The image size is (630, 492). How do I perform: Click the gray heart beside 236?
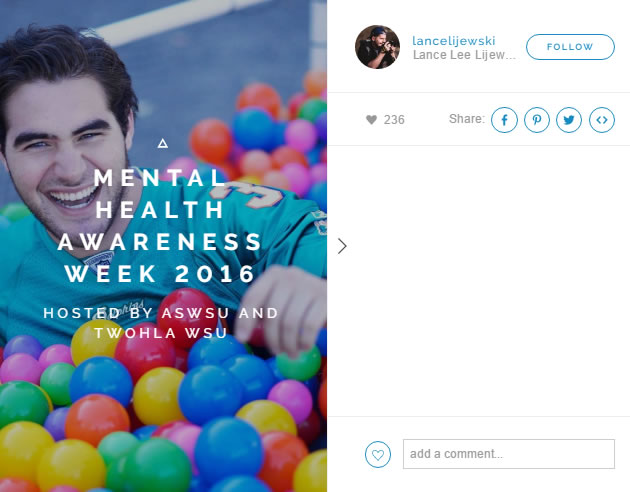tap(372, 120)
